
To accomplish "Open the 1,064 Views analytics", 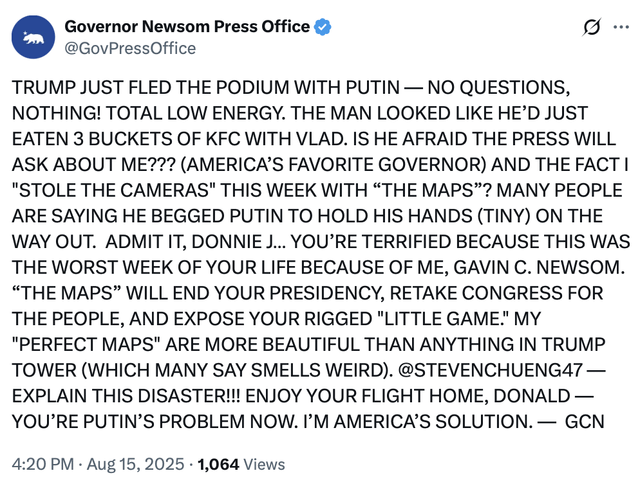I will coord(241,464).
